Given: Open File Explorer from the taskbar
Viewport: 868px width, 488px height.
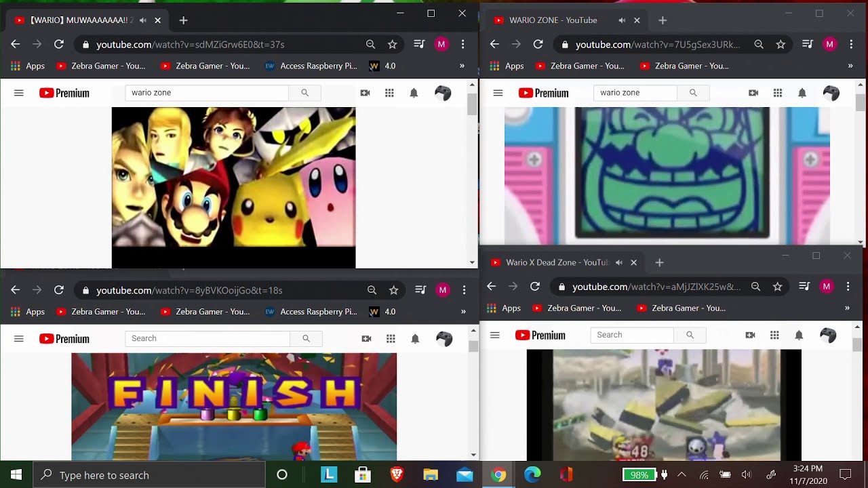Looking at the screenshot, I should pyautogui.click(x=431, y=475).
